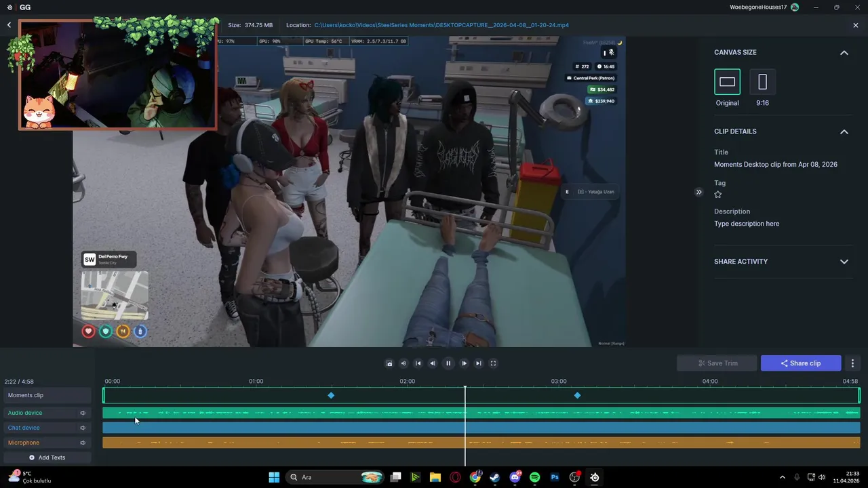
Task: Open OBS Studio from the taskbar
Action: pyautogui.click(x=574, y=477)
